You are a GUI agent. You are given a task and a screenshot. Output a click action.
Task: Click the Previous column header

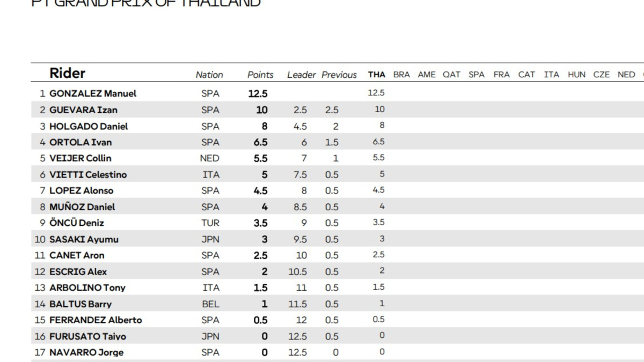(x=339, y=75)
